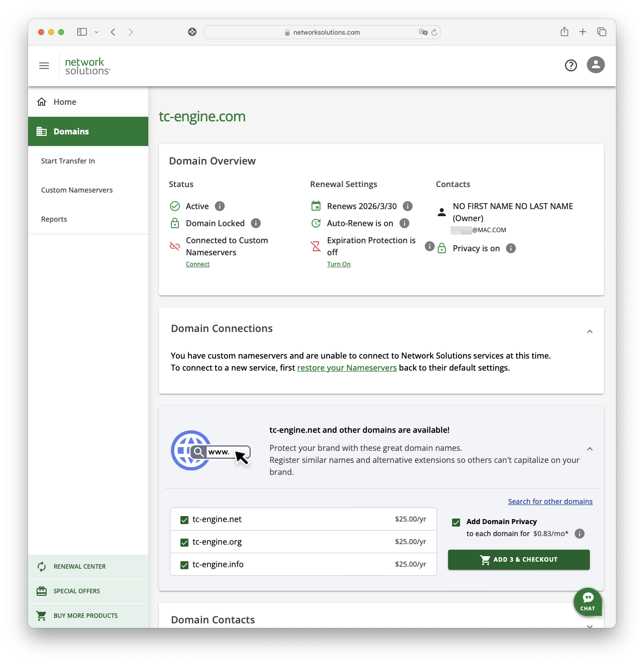Click the renewal calendar icon

point(316,206)
